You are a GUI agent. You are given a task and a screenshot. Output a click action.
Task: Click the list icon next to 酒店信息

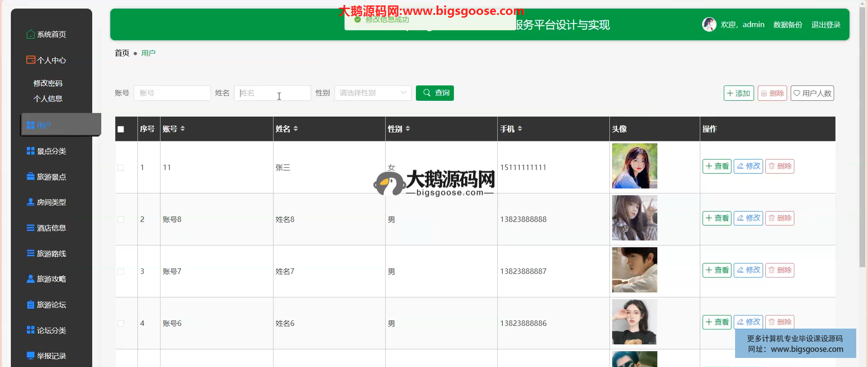[30, 228]
